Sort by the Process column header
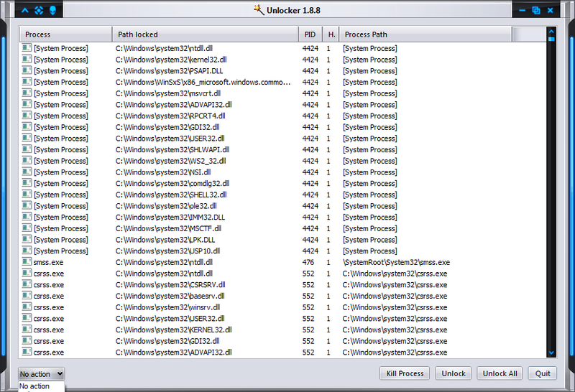The height and width of the screenshot is (392, 575). [65, 34]
